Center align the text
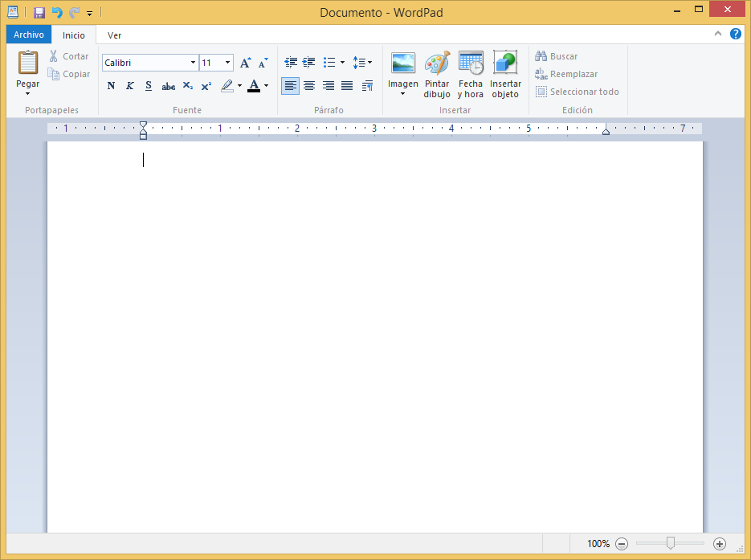The height and width of the screenshot is (560, 751). coord(309,86)
